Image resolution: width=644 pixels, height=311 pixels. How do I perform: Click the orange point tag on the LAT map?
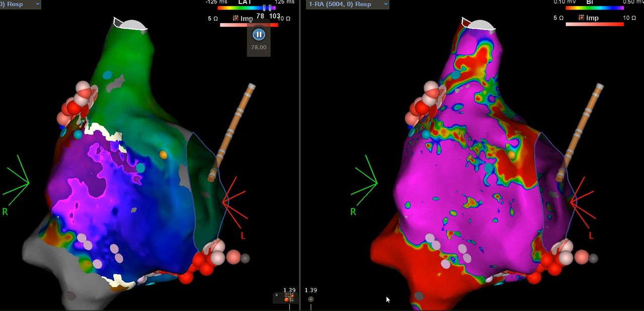click(x=163, y=154)
